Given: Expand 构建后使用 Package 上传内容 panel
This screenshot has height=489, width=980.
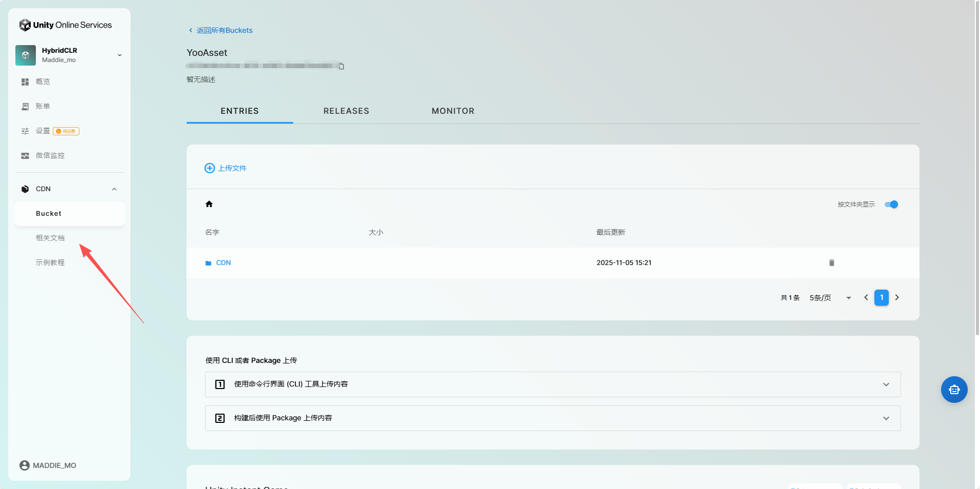Looking at the screenshot, I should (553, 418).
